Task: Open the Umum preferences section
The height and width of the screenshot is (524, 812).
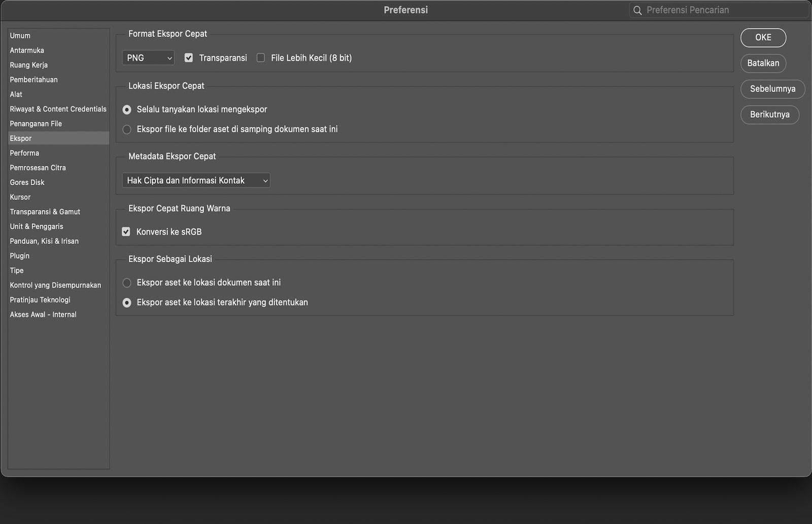Action: (20, 36)
